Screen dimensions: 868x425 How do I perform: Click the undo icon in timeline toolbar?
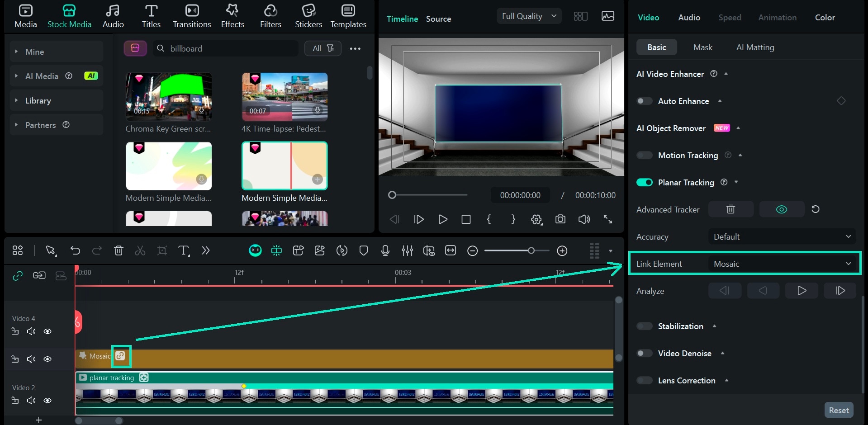75,250
